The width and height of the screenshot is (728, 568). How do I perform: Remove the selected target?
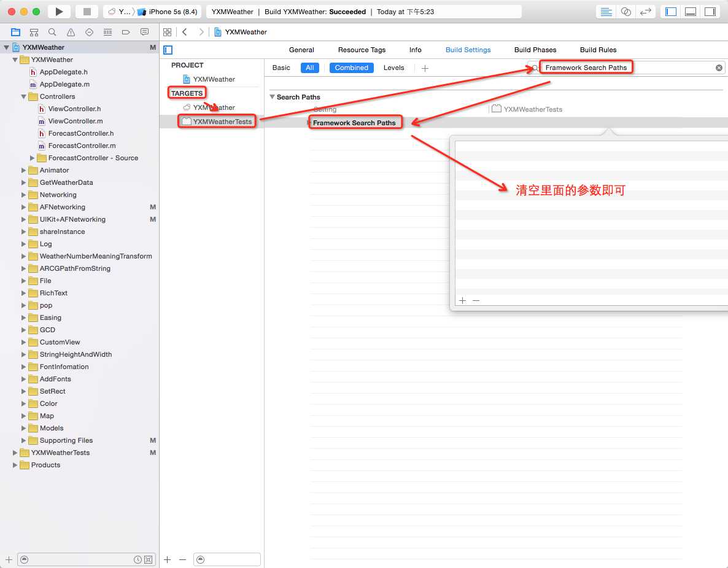tap(182, 559)
